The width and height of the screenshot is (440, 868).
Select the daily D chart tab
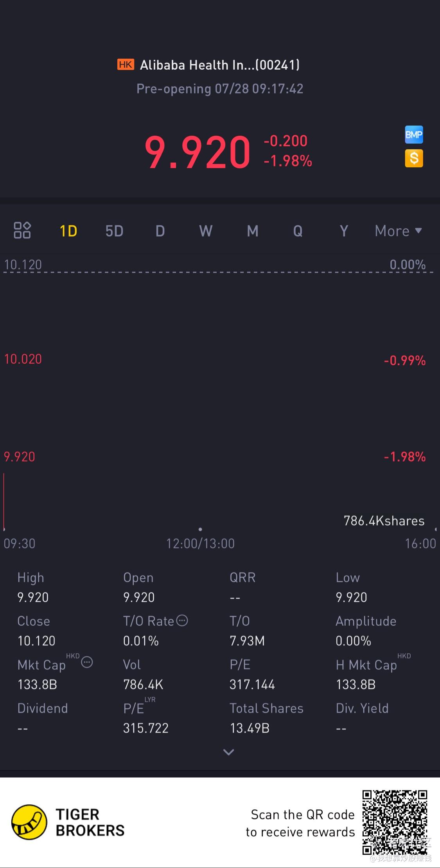click(x=160, y=231)
